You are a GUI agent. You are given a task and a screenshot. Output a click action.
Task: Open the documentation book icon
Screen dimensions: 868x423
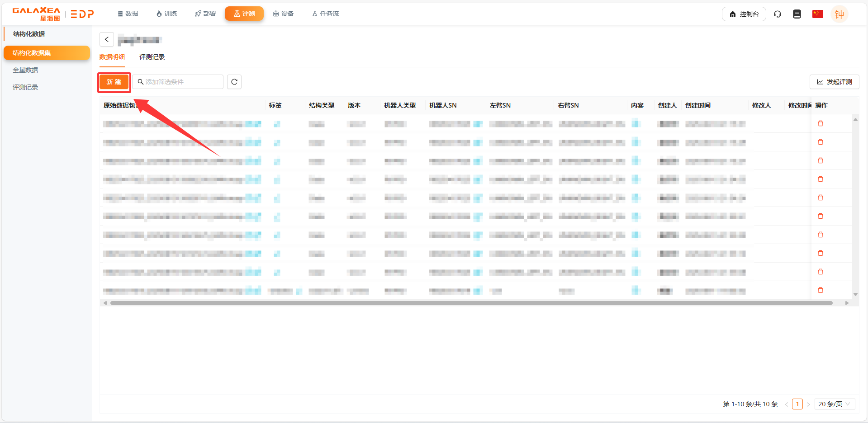click(x=797, y=14)
